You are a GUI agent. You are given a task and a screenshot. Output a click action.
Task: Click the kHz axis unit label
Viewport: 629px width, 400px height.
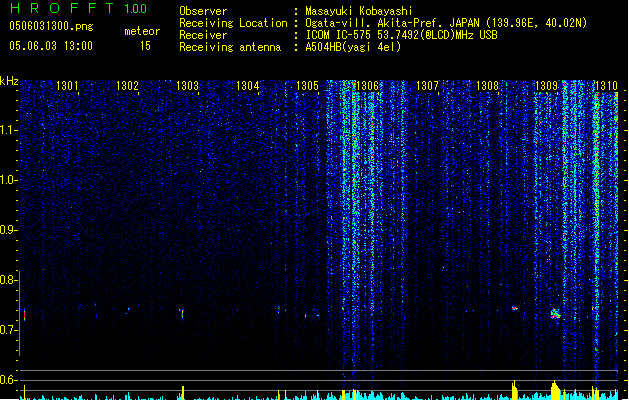9,81
